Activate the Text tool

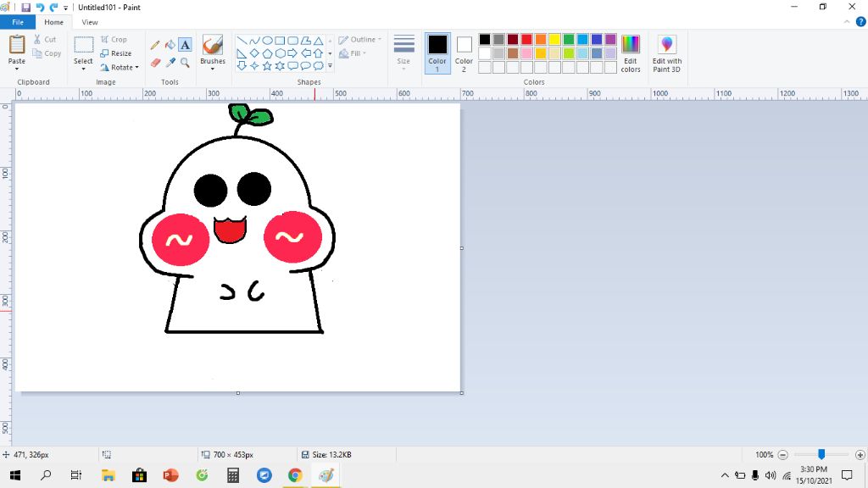tap(185, 45)
